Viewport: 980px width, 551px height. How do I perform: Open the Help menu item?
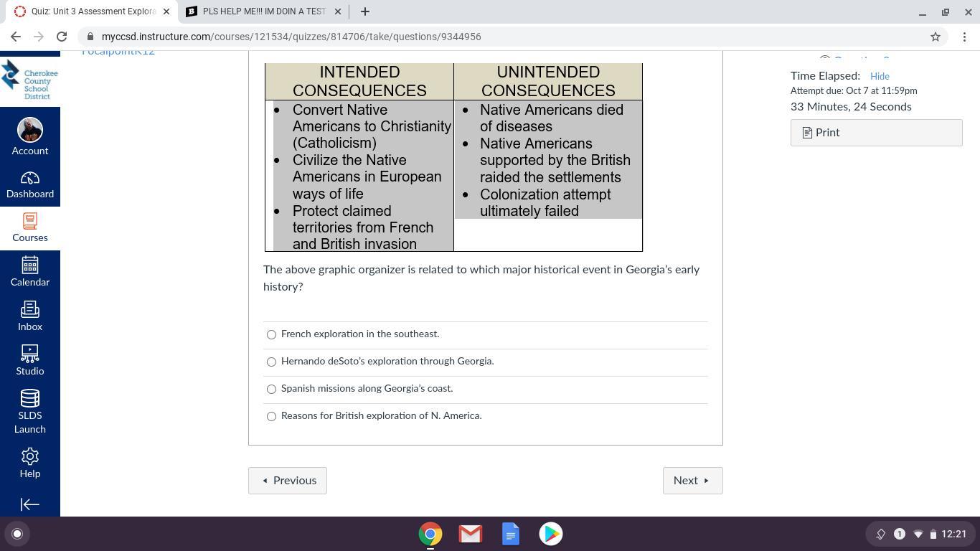pyautogui.click(x=29, y=463)
